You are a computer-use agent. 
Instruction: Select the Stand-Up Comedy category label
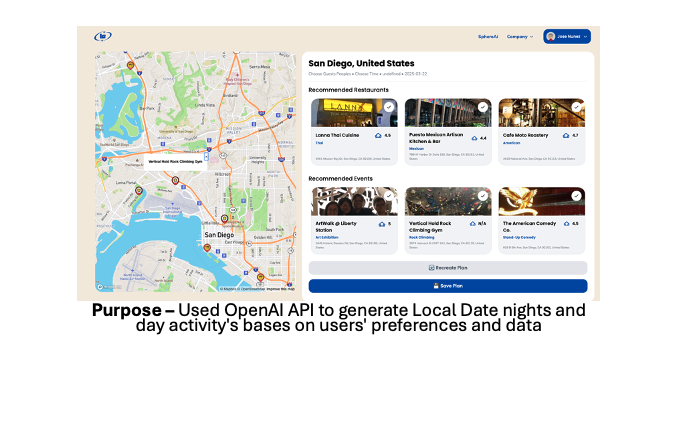click(519, 236)
